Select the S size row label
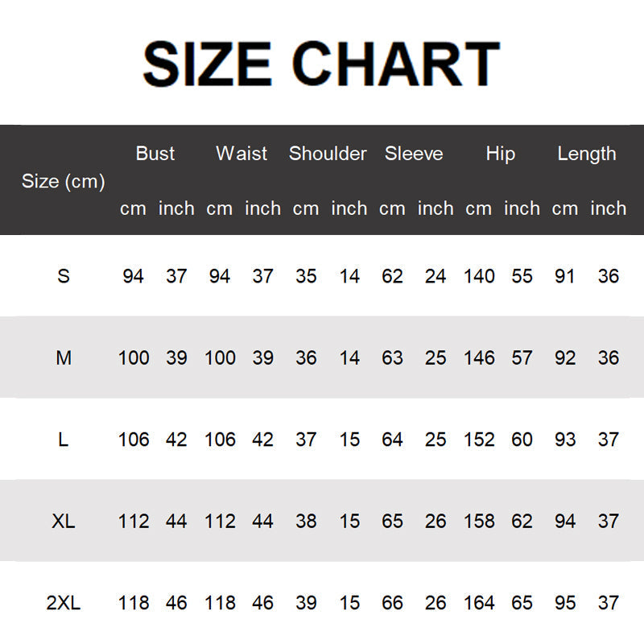The width and height of the screenshot is (644, 644). coord(64,276)
